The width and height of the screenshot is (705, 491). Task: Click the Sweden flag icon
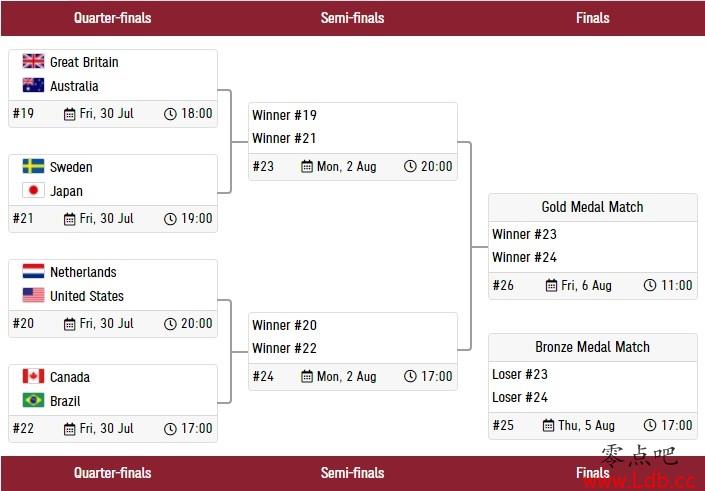click(x=33, y=166)
